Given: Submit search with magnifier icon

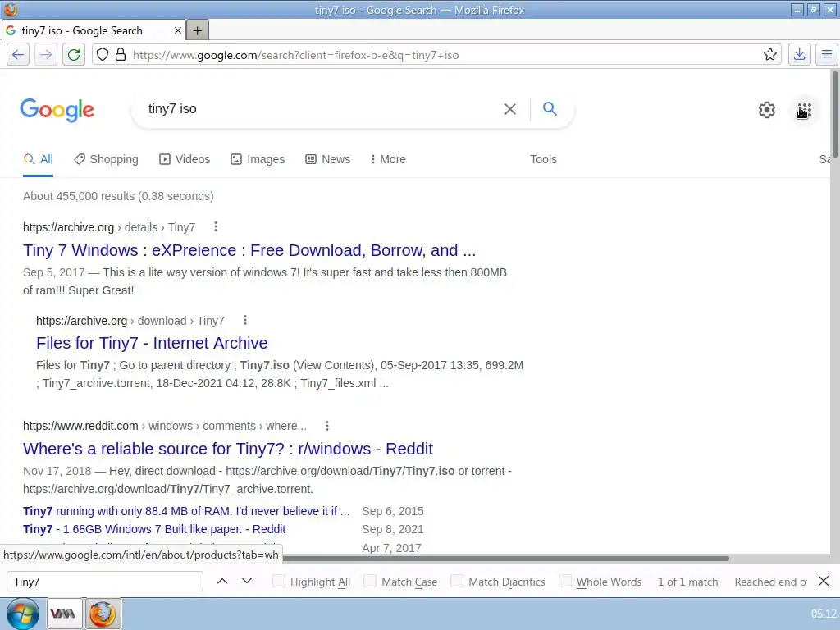Looking at the screenshot, I should tap(550, 109).
